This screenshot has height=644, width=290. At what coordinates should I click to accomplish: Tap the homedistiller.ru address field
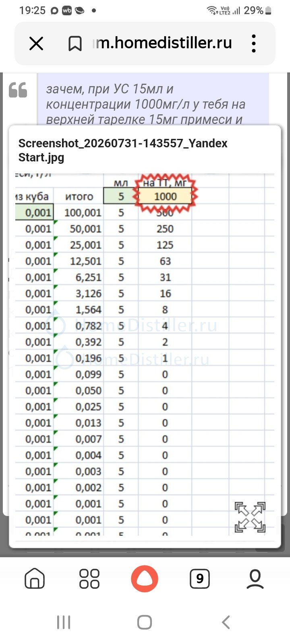(x=163, y=43)
